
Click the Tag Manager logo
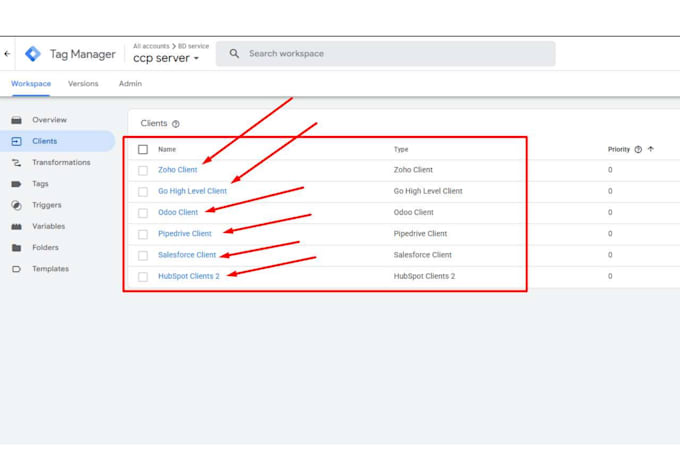[x=33, y=54]
